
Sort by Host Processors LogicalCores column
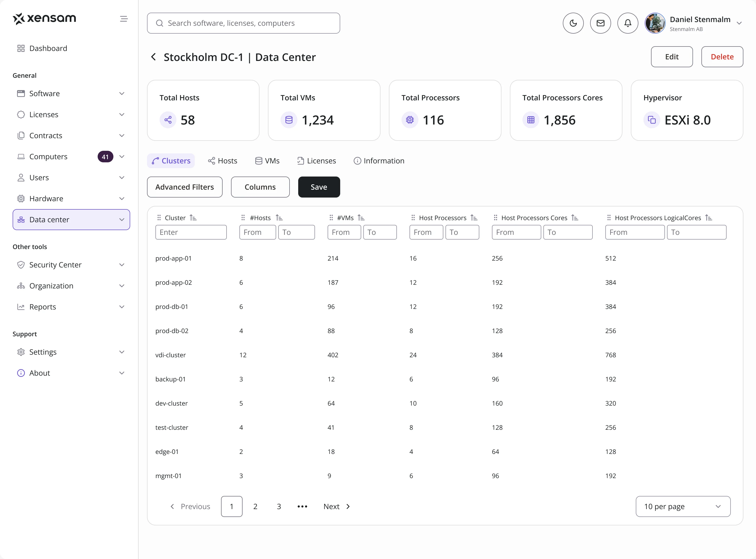point(709,218)
